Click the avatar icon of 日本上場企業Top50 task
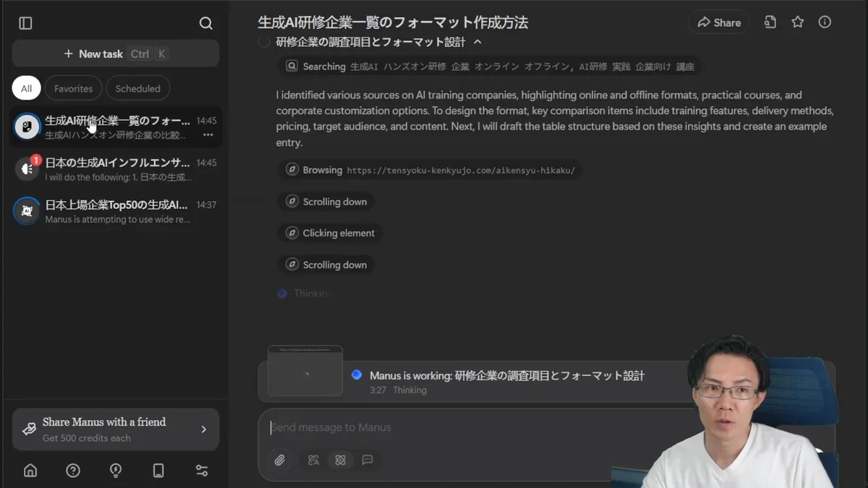The height and width of the screenshot is (488, 868). pyautogui.click(x=27, y=211)
